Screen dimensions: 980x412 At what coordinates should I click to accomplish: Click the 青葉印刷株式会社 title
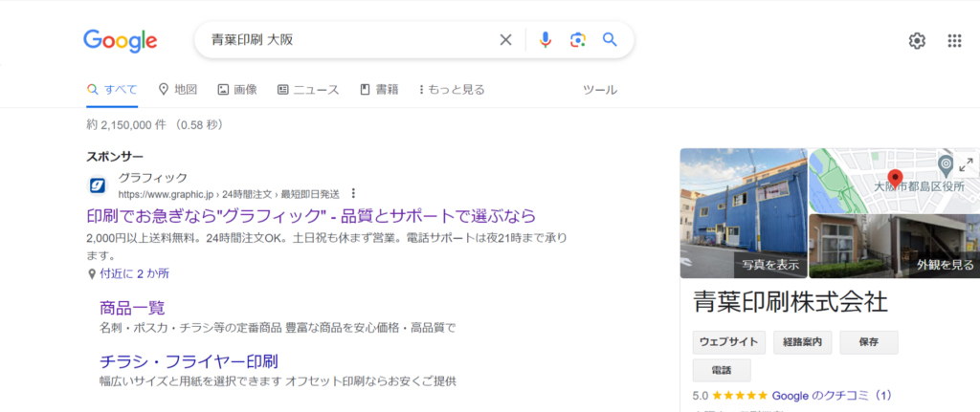pos(791,303)
